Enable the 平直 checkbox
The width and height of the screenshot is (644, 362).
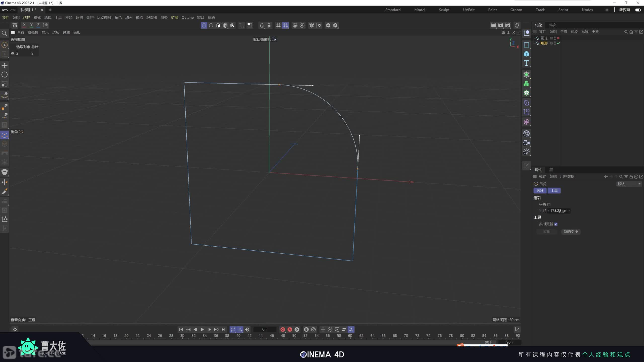(x=549, y=205)
